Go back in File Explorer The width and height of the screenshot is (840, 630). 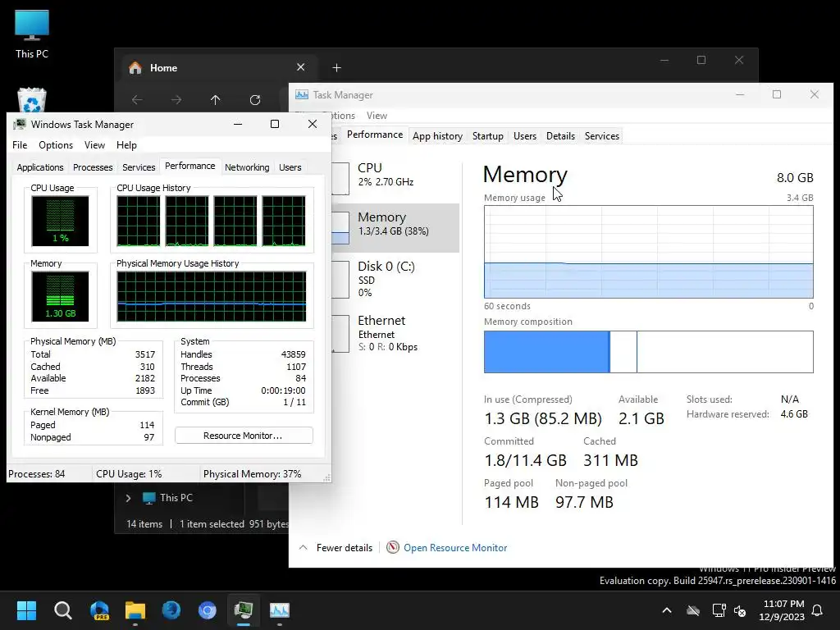pyautogui.click(x=137, y=99)
